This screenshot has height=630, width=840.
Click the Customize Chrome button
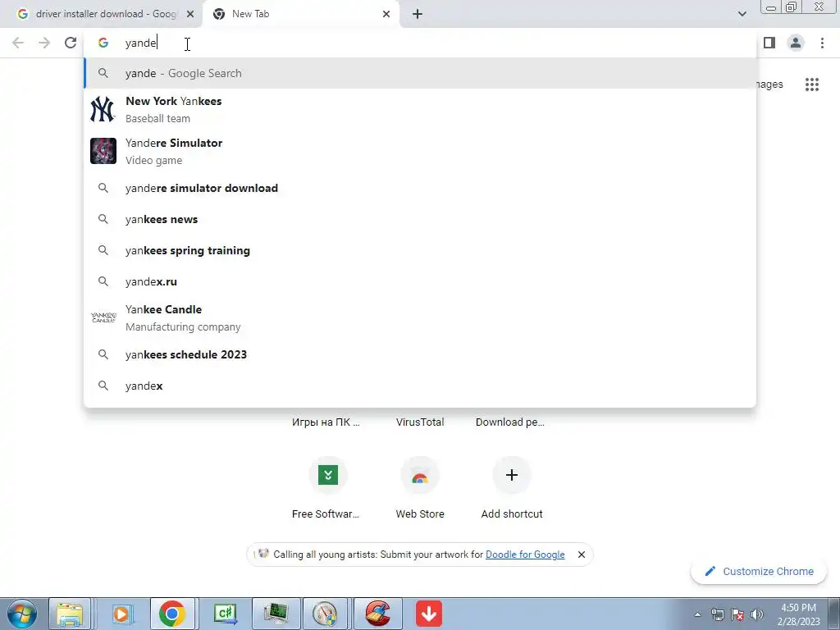click(759, 571)
